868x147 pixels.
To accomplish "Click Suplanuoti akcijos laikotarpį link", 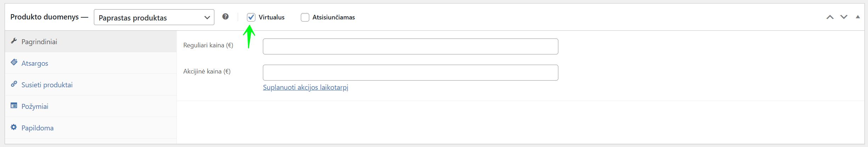I will [x=305, y=87].
